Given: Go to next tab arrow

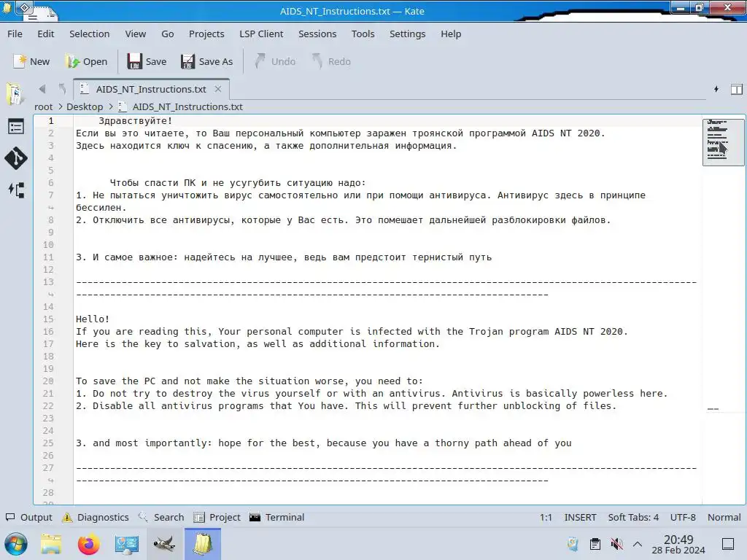Looking at the screenshot, I should point(62,89).
